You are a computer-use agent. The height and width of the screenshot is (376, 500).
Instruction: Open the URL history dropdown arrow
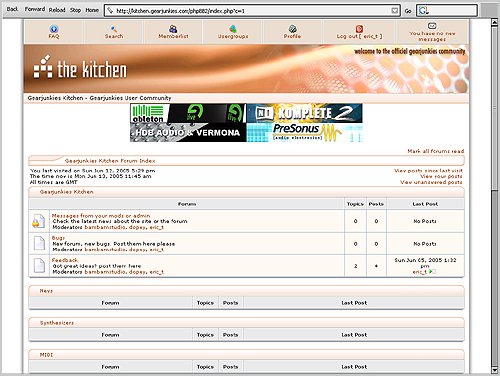[x=394, y=11]
